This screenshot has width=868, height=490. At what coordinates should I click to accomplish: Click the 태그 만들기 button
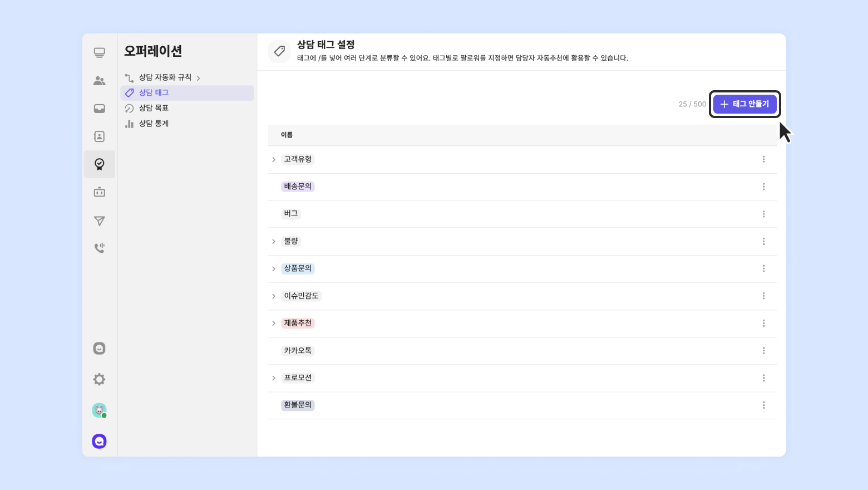click(744, 104)
